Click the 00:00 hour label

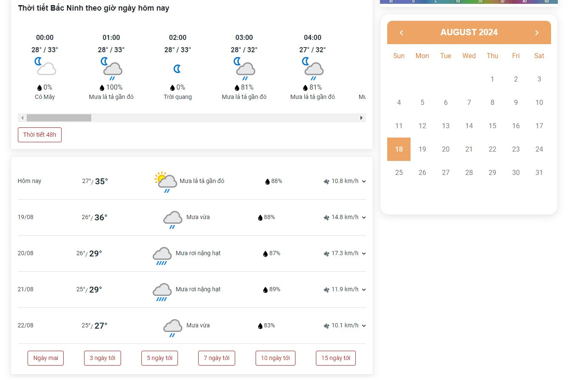click(x=45, y=37)
